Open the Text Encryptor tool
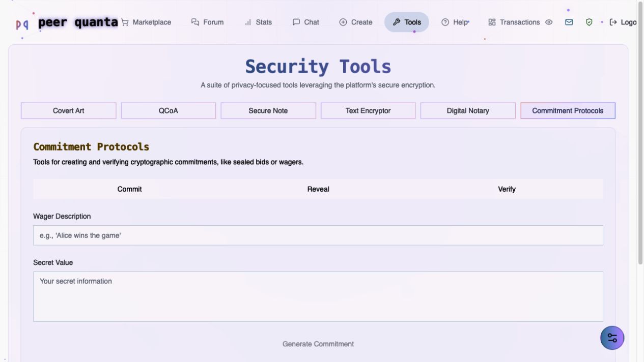The image size is (644, 362). pyautogui.click(x=368, y=111)
